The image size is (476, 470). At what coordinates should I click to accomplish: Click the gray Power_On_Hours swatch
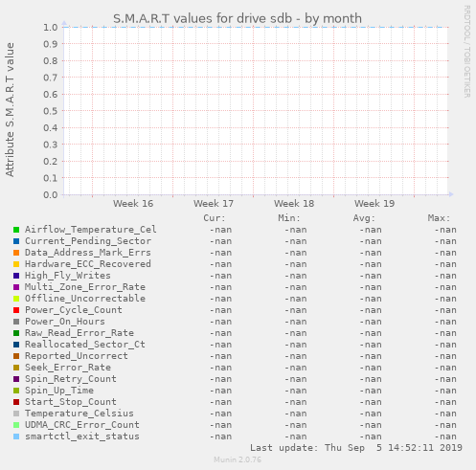point(16,322)
